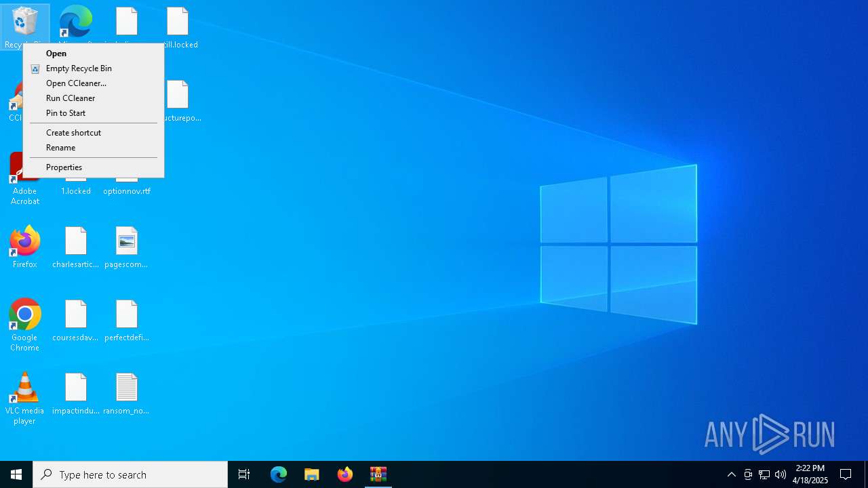
Task: Select Run CCleaner menu entry
Action: point(94,98)
